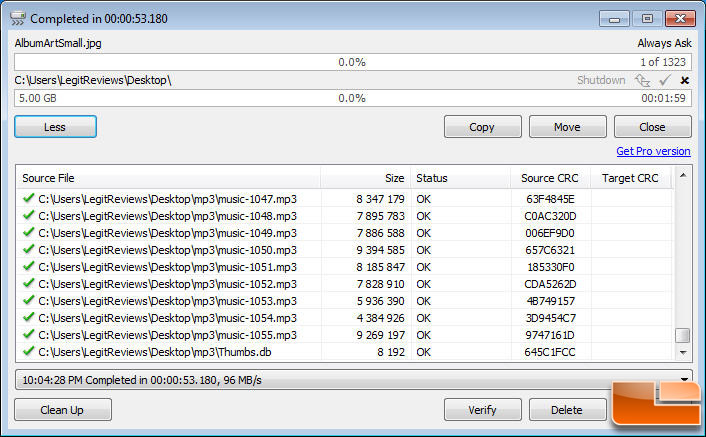This screenshot has width=706, height=437.
Task: Click green checkmark for Thumbs.db
Action: pyautogui.click(x=29, y=351)
